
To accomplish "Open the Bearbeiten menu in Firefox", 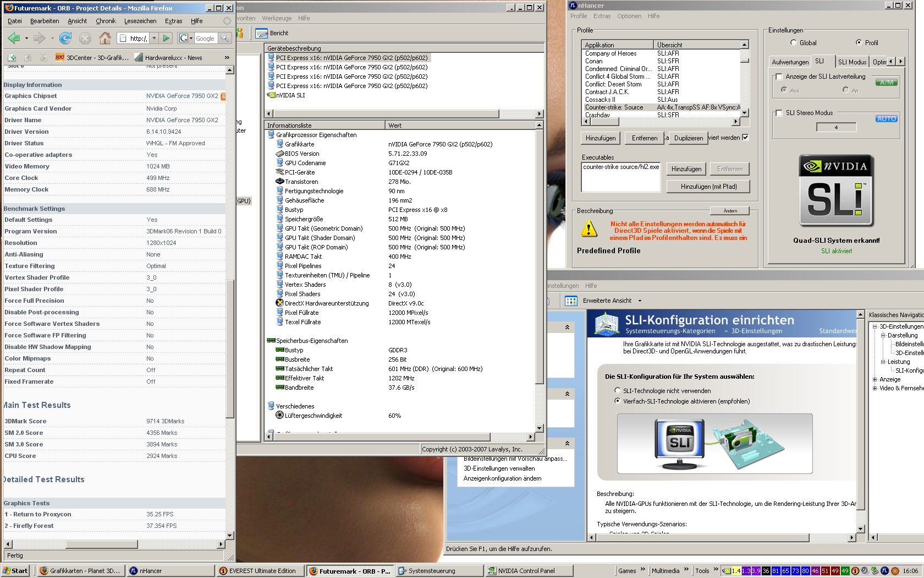I will tap(45, 21).
